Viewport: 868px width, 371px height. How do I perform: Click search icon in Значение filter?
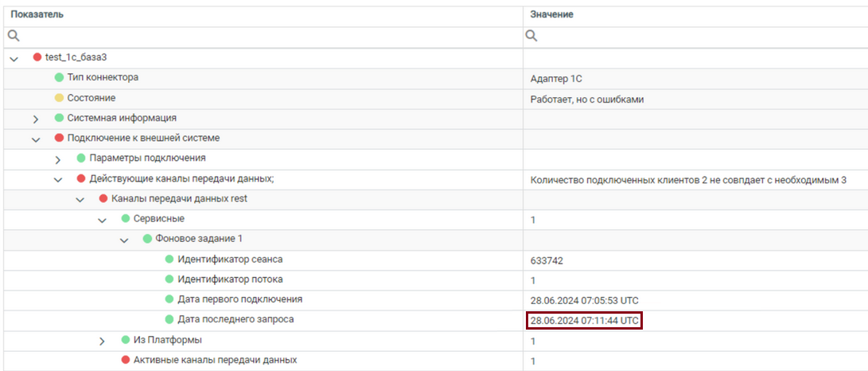click(532, 36)
